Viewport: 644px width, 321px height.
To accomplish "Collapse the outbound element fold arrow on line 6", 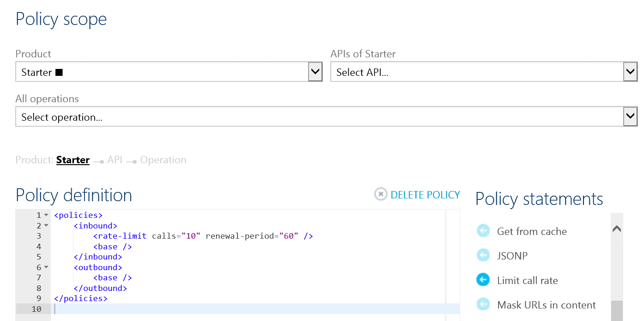I will (46, 267).
